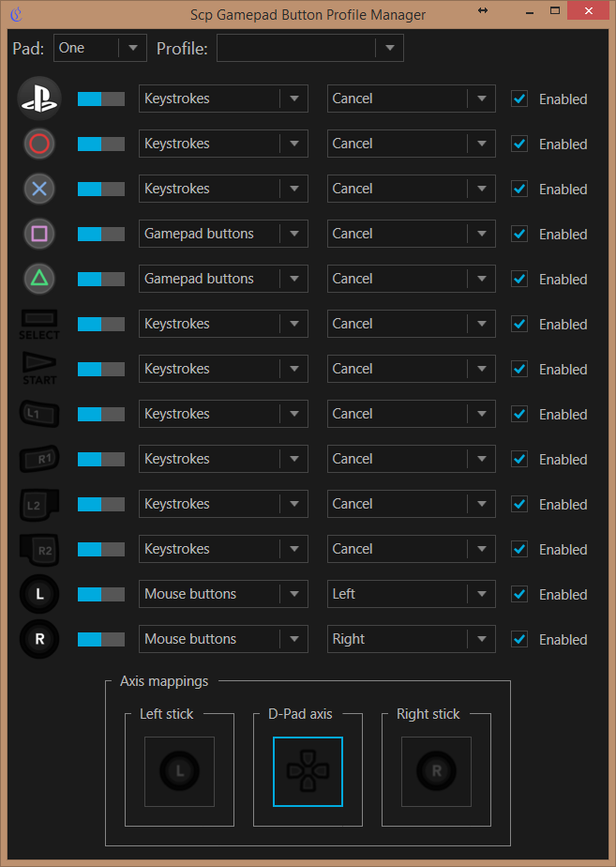The image size is (616, 867).
Task: Uncheck Enabled for the R2 row
Action: click(519, 549)
